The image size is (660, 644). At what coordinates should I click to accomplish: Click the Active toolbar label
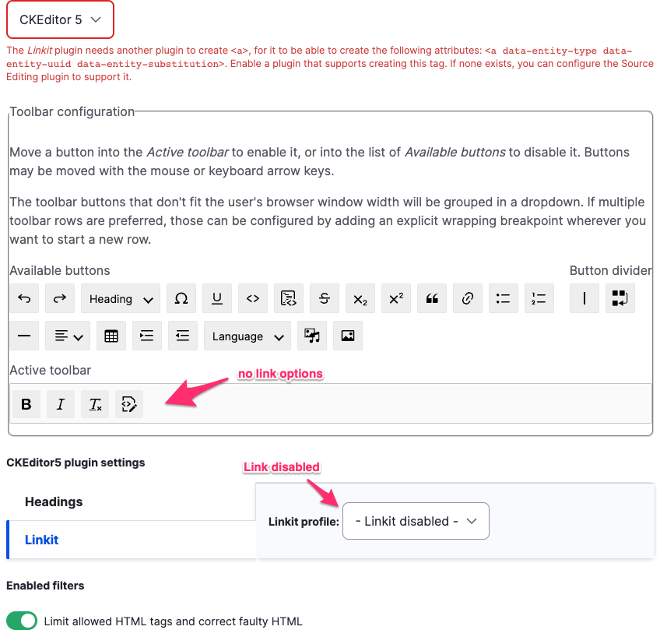click(x=50, y=370)
